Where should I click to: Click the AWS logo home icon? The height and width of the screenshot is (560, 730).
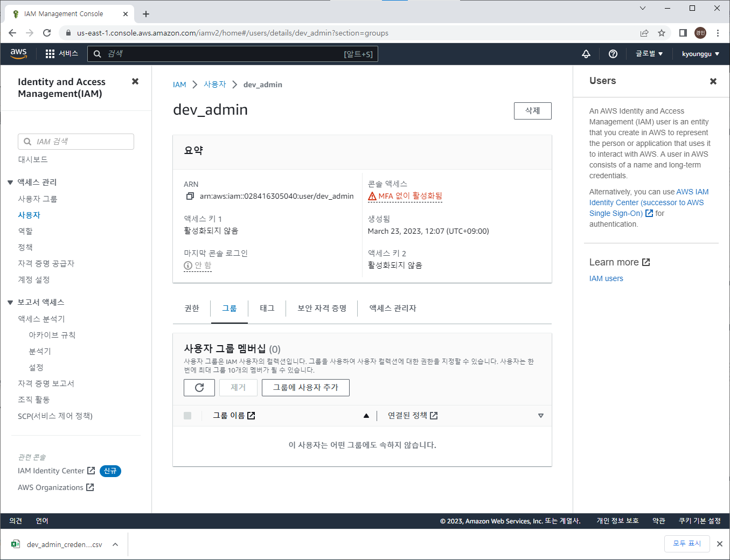point(18,53)
